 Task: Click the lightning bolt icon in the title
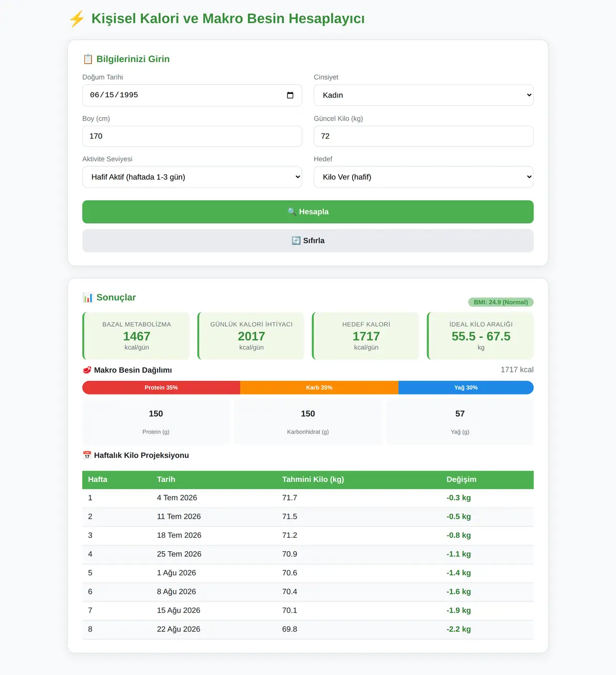(x=76, y=19)
